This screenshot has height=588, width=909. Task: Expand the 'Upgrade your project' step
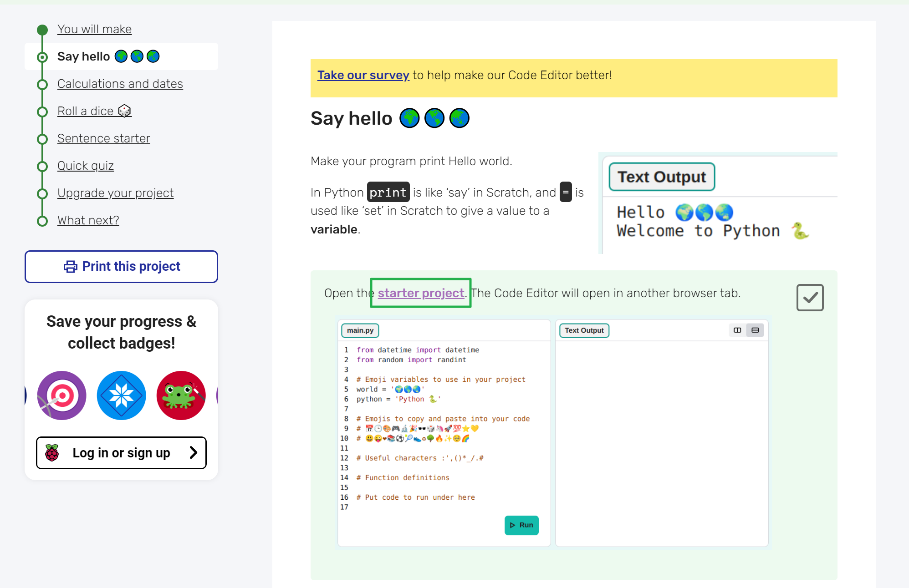[115, 192]
